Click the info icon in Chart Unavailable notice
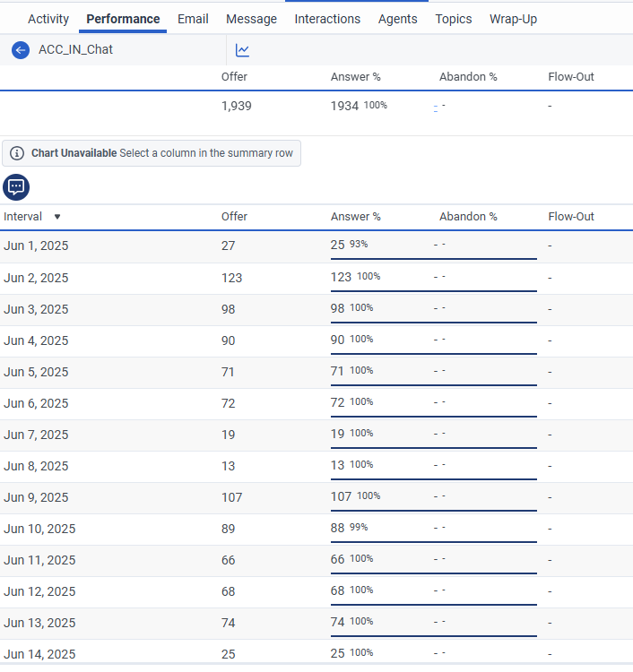 pyautogui.click(x=17, y=153)
